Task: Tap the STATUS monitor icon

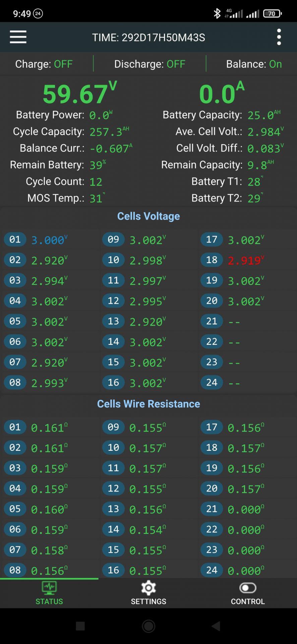Action: (49, 587)
